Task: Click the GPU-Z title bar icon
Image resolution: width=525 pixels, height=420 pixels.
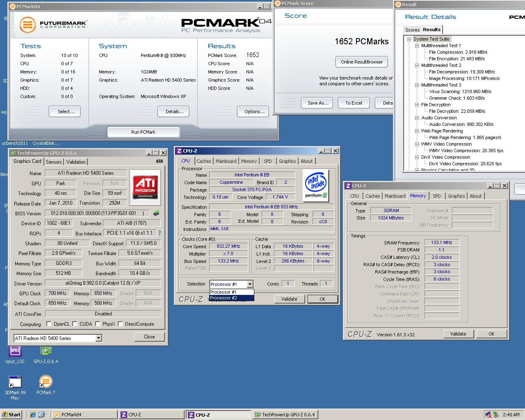Action: tap(13, 153)
